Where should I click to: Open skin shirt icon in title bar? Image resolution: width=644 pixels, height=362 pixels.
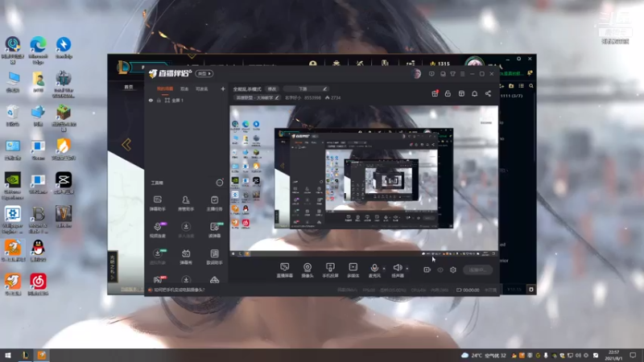[452, 74]
